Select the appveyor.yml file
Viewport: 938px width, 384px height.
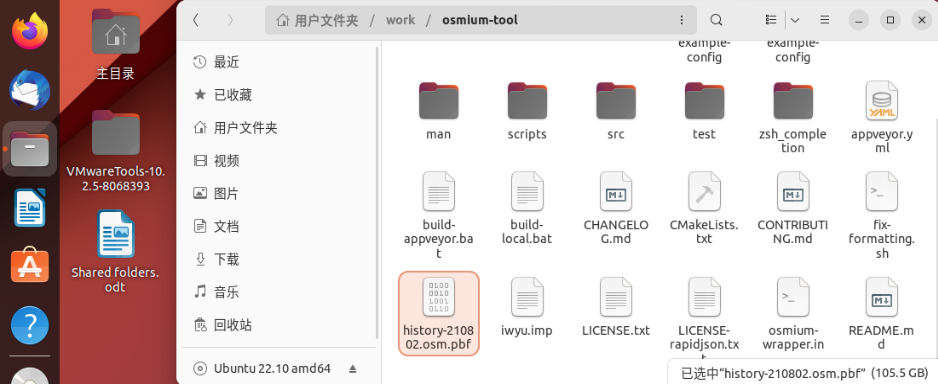[x=882, y=117]
